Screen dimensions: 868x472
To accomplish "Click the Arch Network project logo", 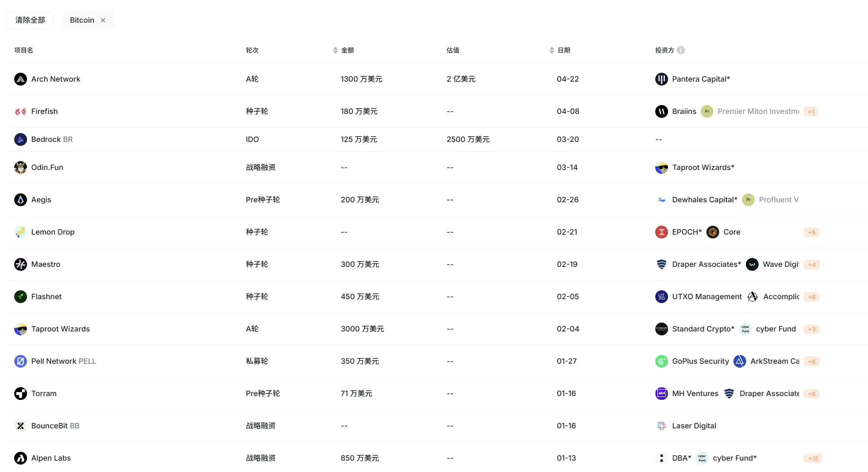I will pos(20,79).
